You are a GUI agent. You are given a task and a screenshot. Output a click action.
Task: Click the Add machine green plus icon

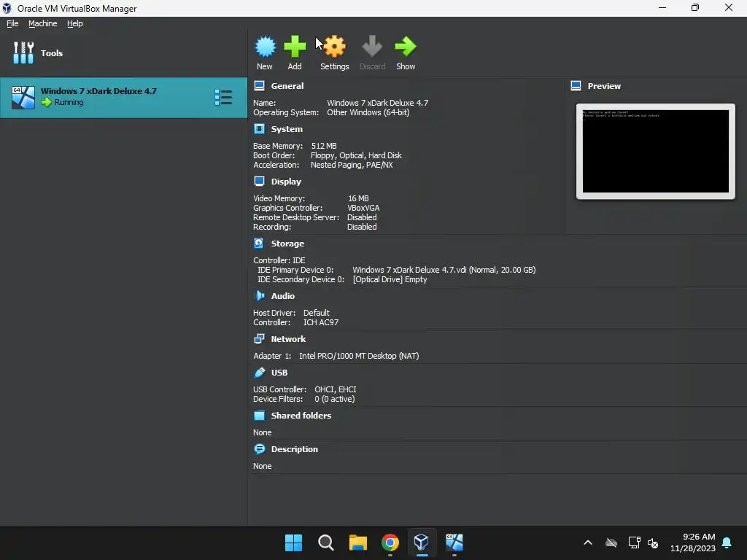295,47
